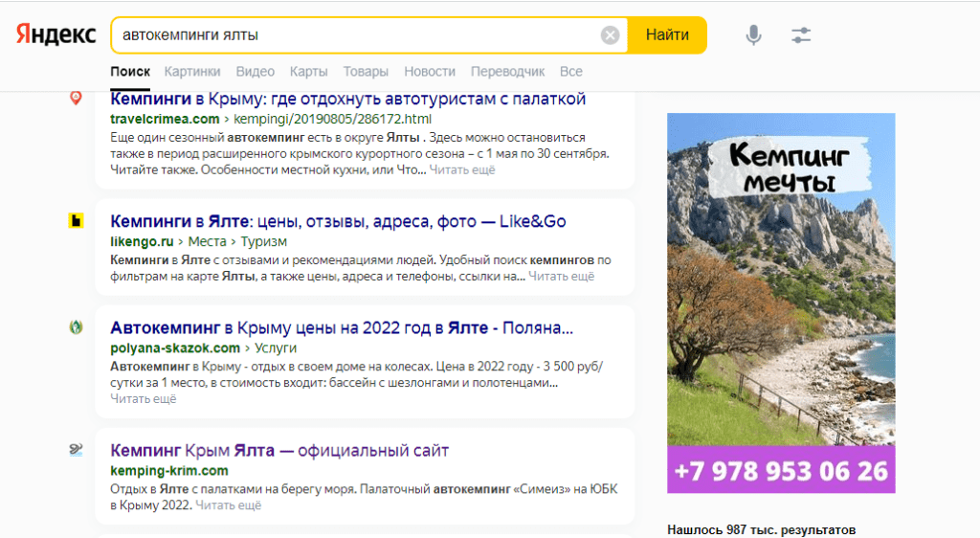980x538 pixels.
Task: Expand Like&Go snippet with Читать ещё
Action: (x=561, y=276)
